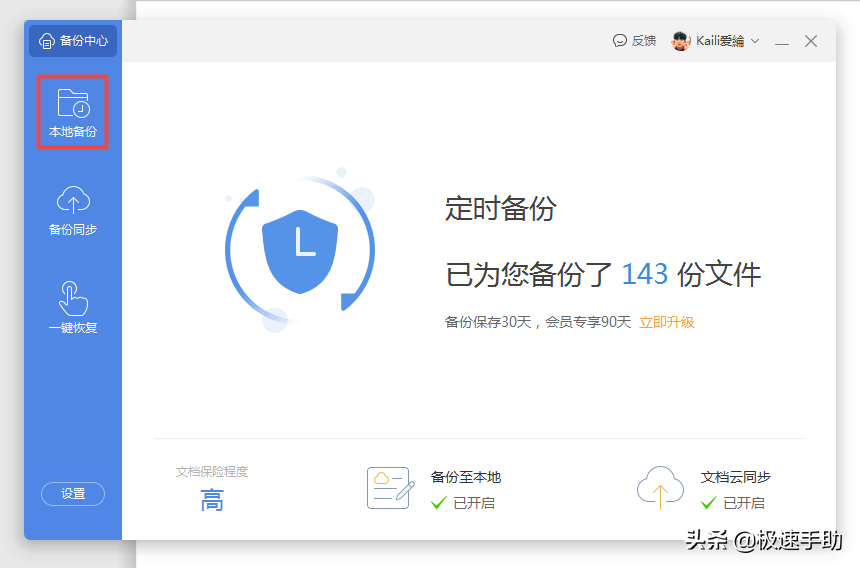The width and height of the screenshot is (860, 568).
Task: Click the 备份中心 home header
Action: point(73,41)
